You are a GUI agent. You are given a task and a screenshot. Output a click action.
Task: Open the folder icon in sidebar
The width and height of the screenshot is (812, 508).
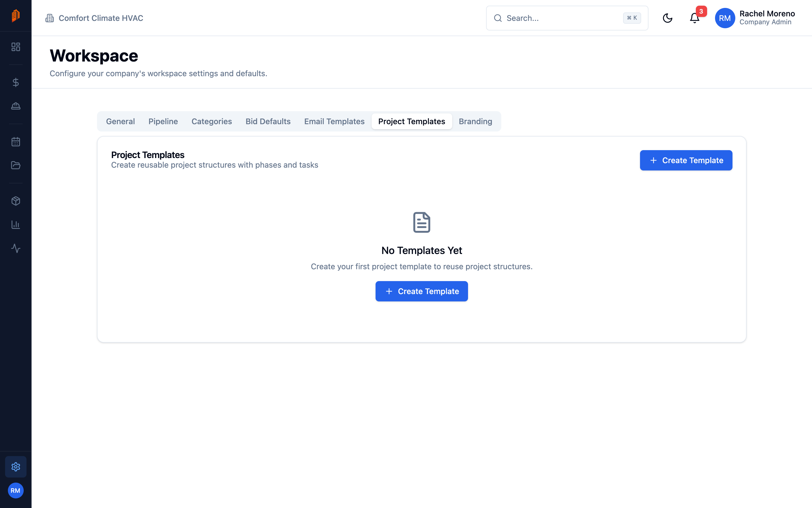point(16,165)
